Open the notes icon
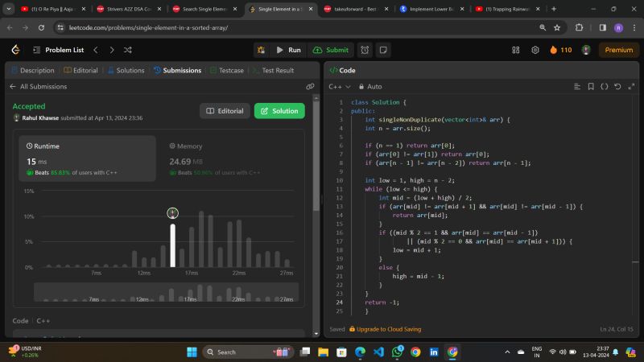Image resolution: width=644 pixels, height=362 pixels. coord(383,50)
